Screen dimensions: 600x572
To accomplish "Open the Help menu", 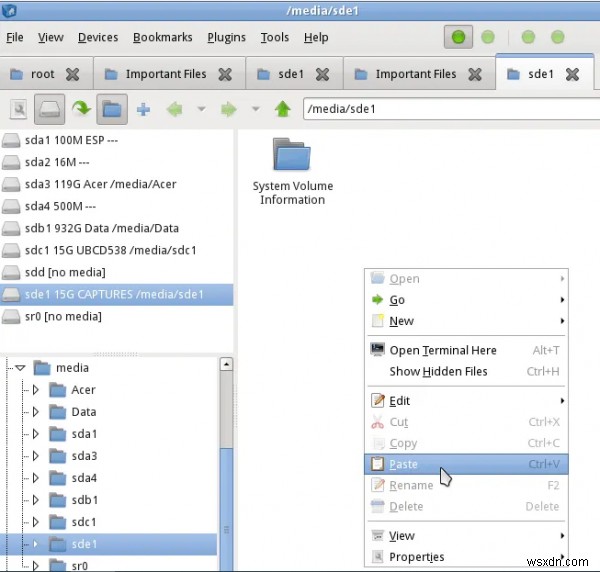I will point(316,37).
